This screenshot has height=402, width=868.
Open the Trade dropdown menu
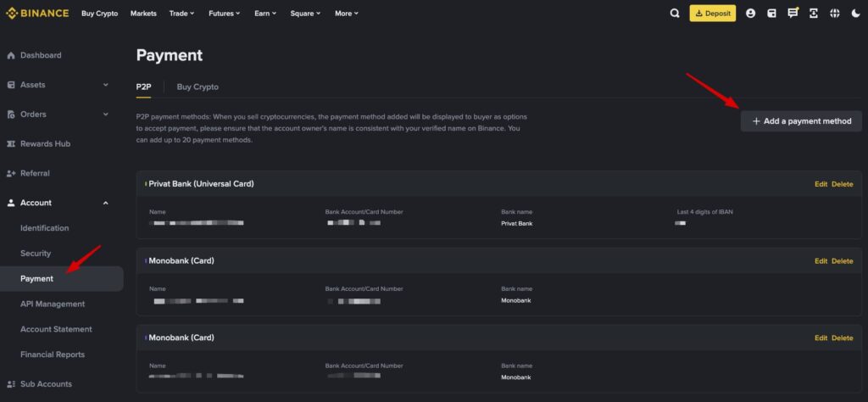click(181, 14)
